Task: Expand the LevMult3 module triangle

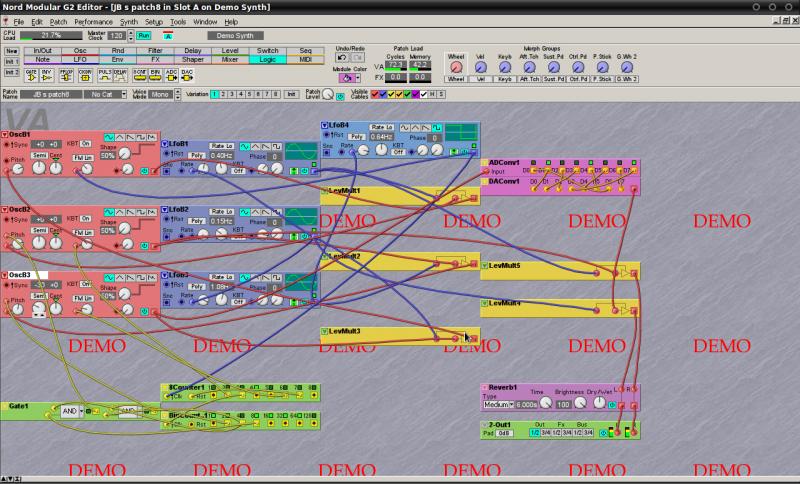Action: pos(324,332)
